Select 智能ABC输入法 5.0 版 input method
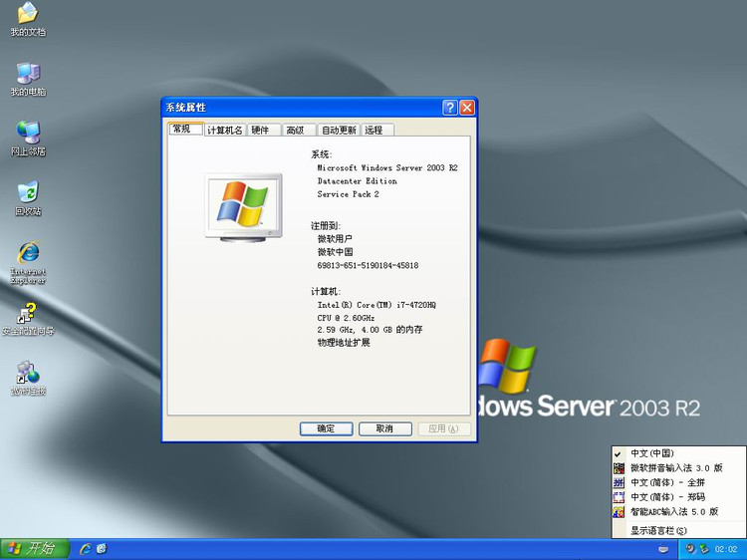Image resolution: width=747 pixels, height=560 pixels. tap(678, 512)
